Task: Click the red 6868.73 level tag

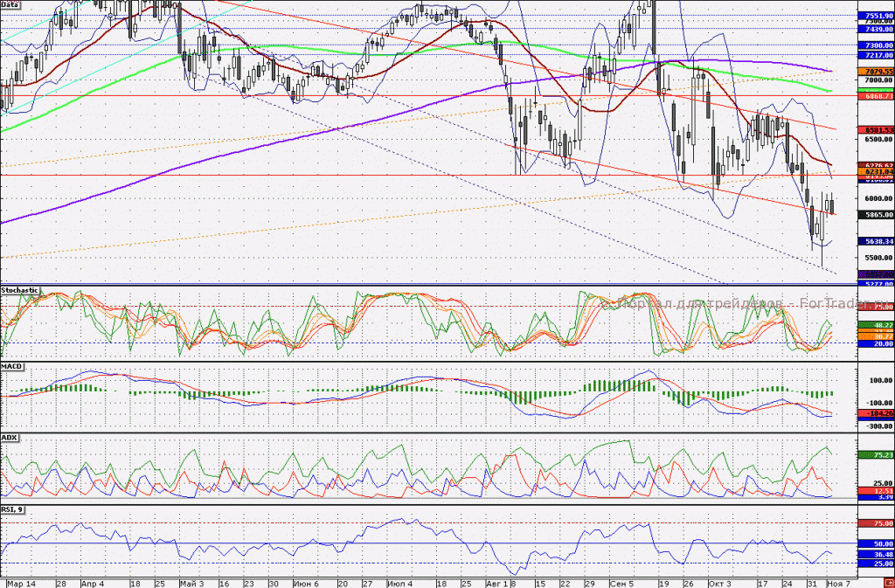Action: pyautogui.click(x=876, y=97)
